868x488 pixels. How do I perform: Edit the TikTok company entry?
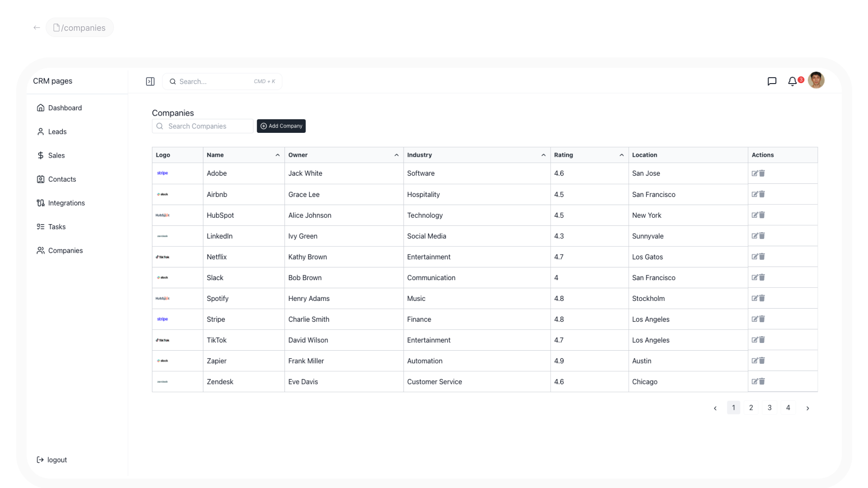pos(755,340)
